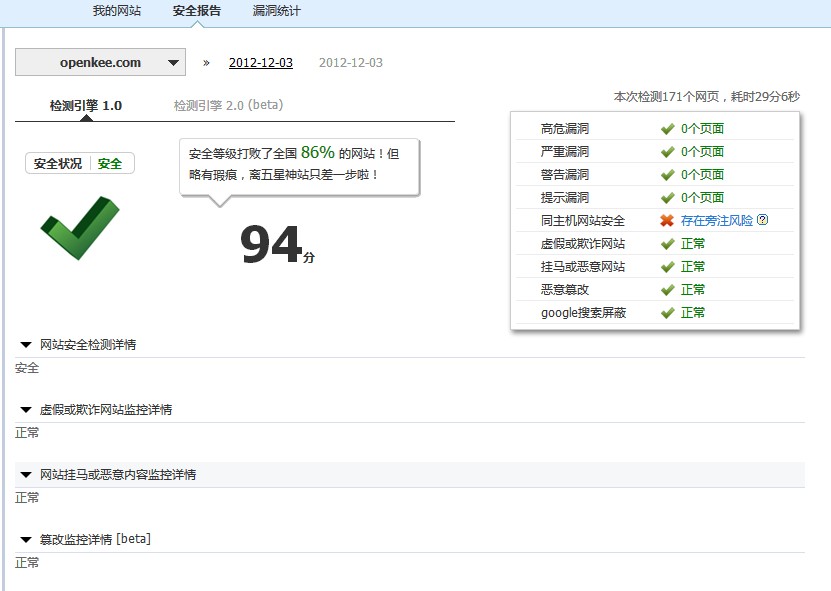
Task: Collapse the 虚假或欺诈网站监控详情 section
Action: (26, 410)
